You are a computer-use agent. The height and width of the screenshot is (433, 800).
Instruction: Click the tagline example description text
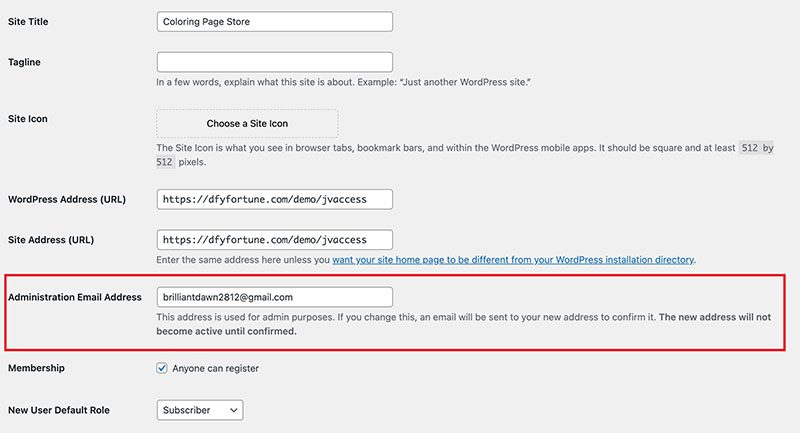click(343, 82)
